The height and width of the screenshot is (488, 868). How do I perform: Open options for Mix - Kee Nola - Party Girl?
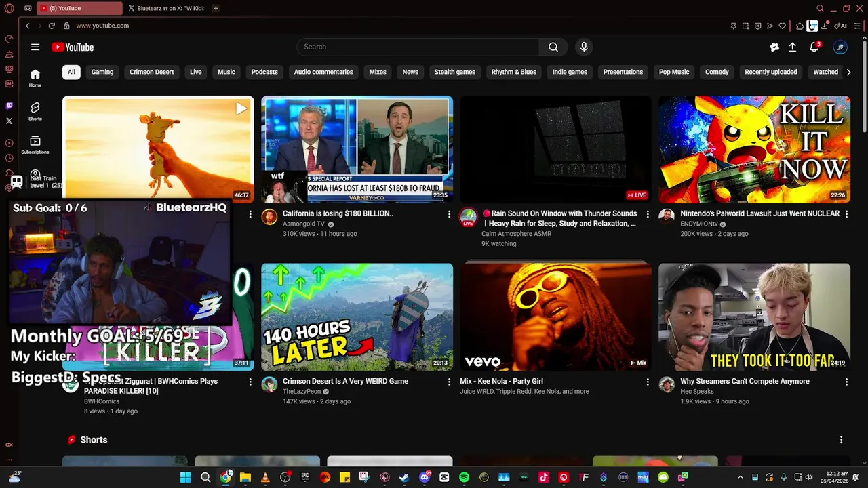click(647, 382)
